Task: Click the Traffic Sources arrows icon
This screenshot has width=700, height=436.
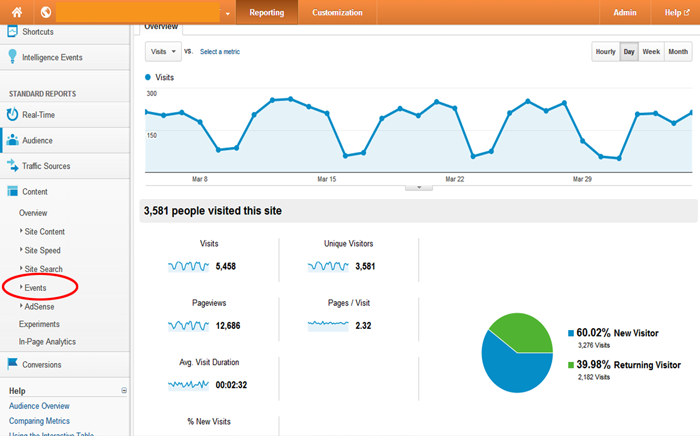Action: coord(12,165)
